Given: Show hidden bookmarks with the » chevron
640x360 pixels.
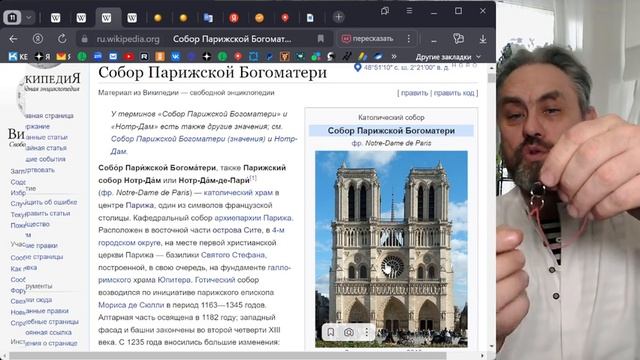Looking at the screenshot, I should point(394,56).
